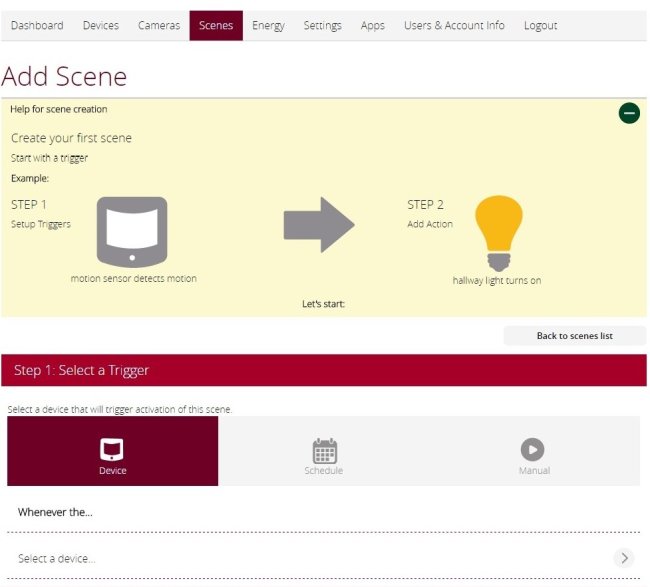Expand the Select a device chevron
Viewport: 650px width, 587px height.
click(625, 558)
